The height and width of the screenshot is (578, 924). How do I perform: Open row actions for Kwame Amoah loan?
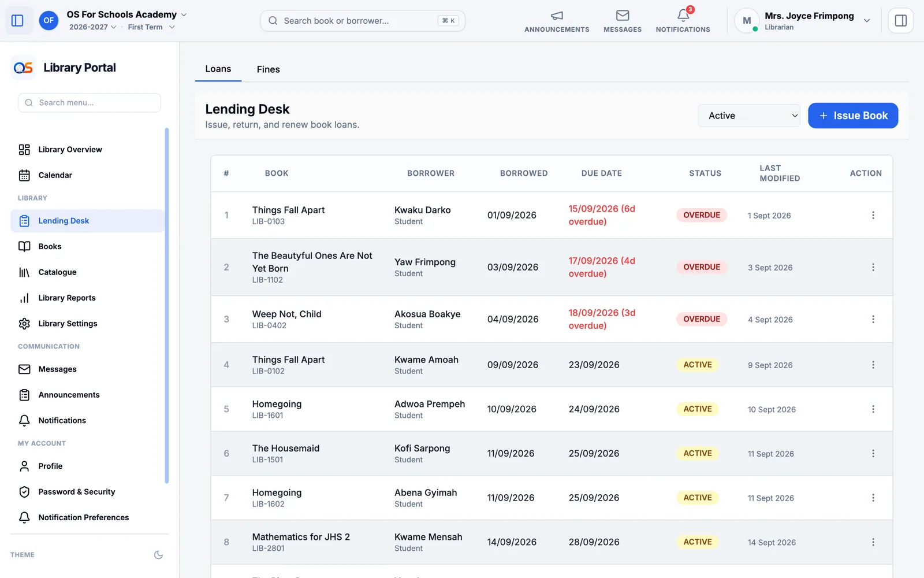click(873, 365)
